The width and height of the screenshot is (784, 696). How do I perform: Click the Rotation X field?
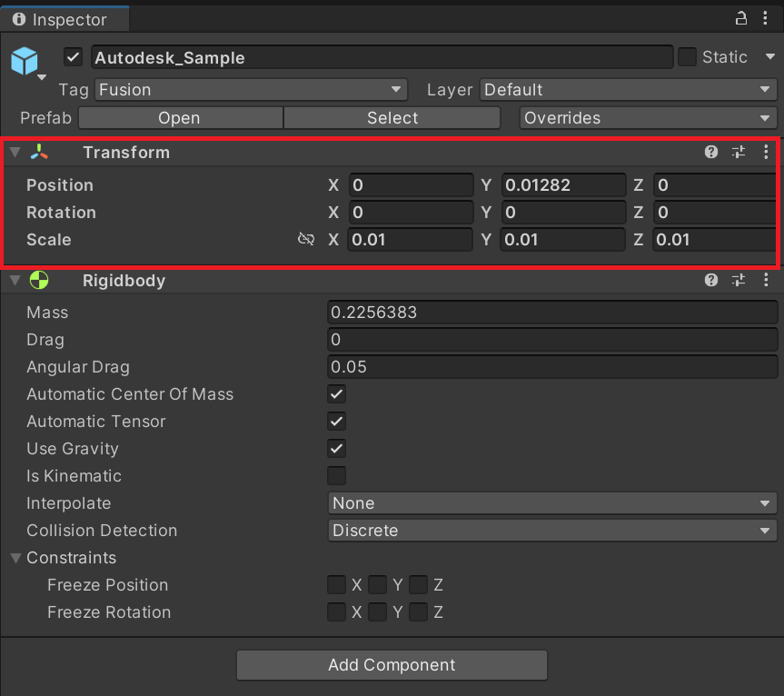411,212
